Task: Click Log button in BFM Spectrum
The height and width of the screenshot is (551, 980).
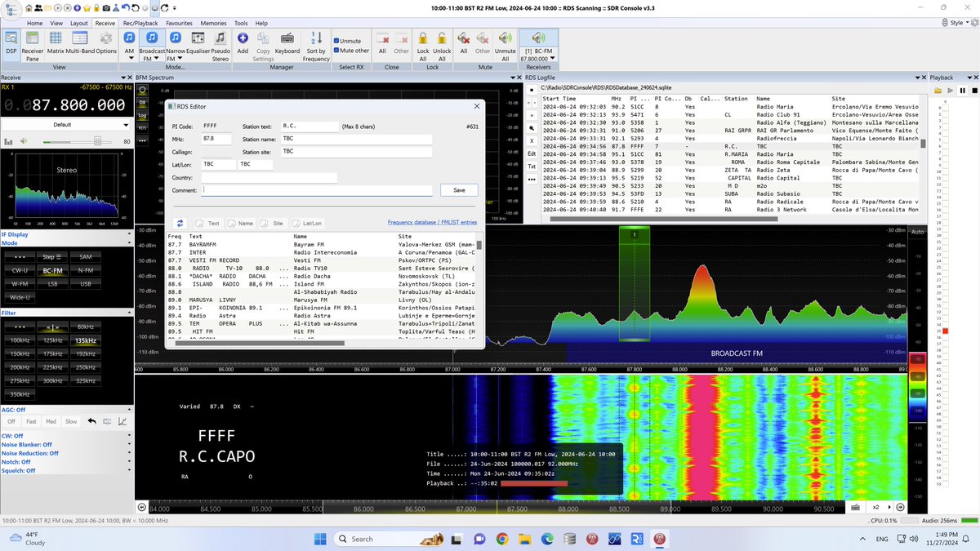Action: (x=142, y=115)
